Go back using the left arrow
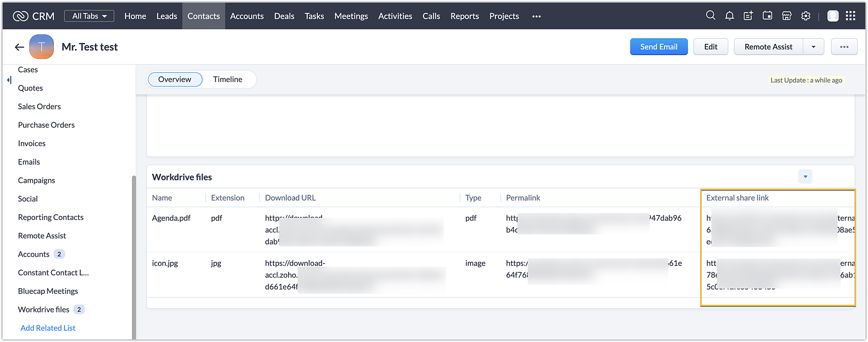This screenshot has height=342, width=868. click(x=19, y=47)
